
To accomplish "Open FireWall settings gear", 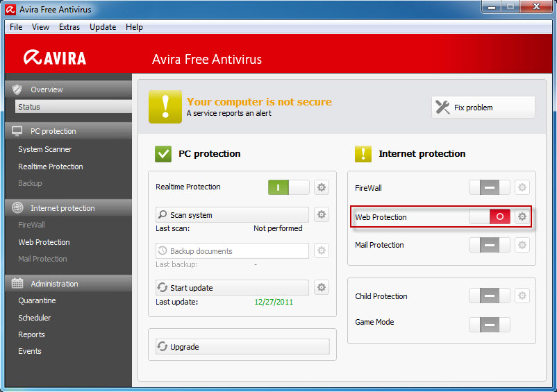I will [522, 187].
